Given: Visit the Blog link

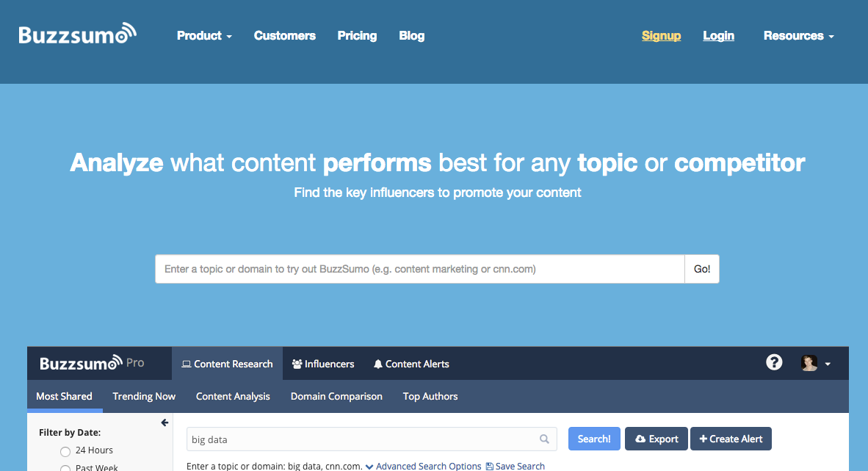Looking at the screenshot, I should click(x=412, y=36).
